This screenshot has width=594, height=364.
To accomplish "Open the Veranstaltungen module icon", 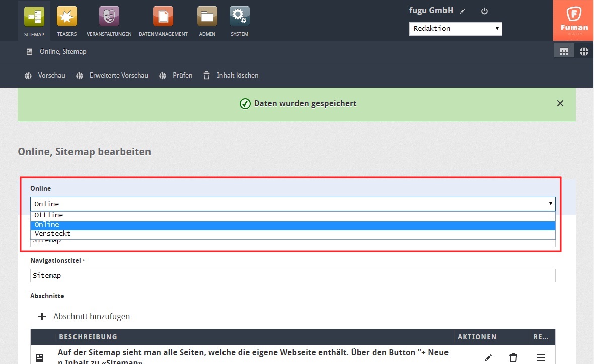I will [x=109, y=17].
